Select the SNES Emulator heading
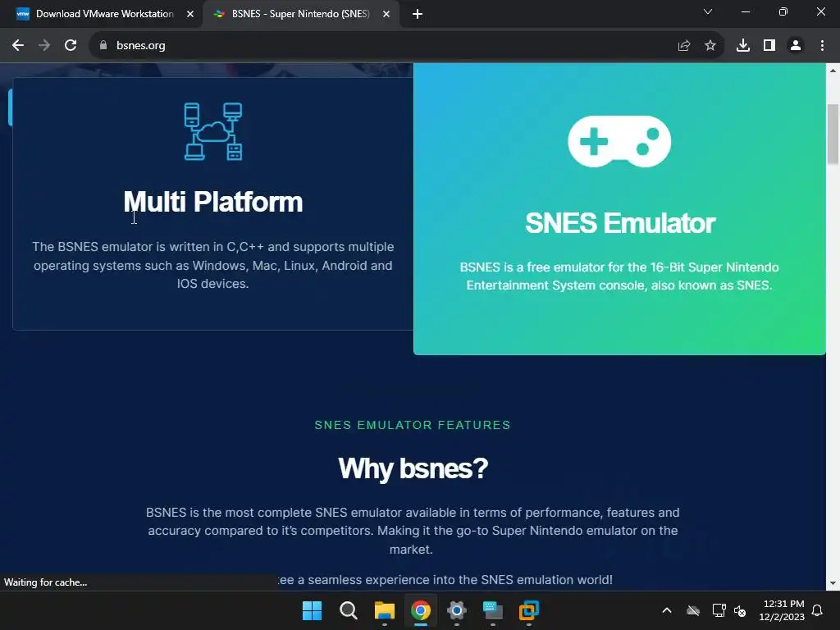Viewport: 840px width, 630px height. tap(620, 223)
